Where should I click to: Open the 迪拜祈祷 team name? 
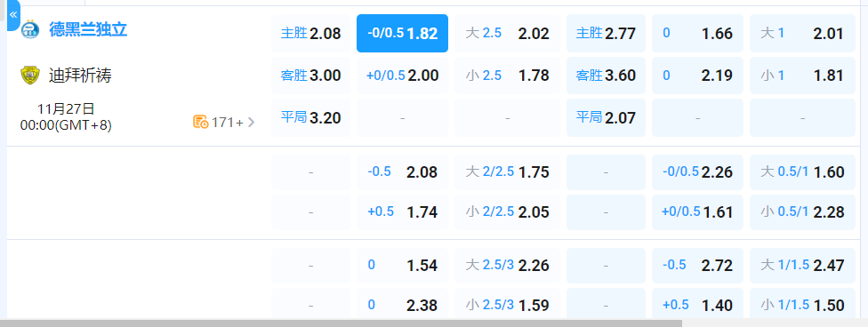(81, 76)
